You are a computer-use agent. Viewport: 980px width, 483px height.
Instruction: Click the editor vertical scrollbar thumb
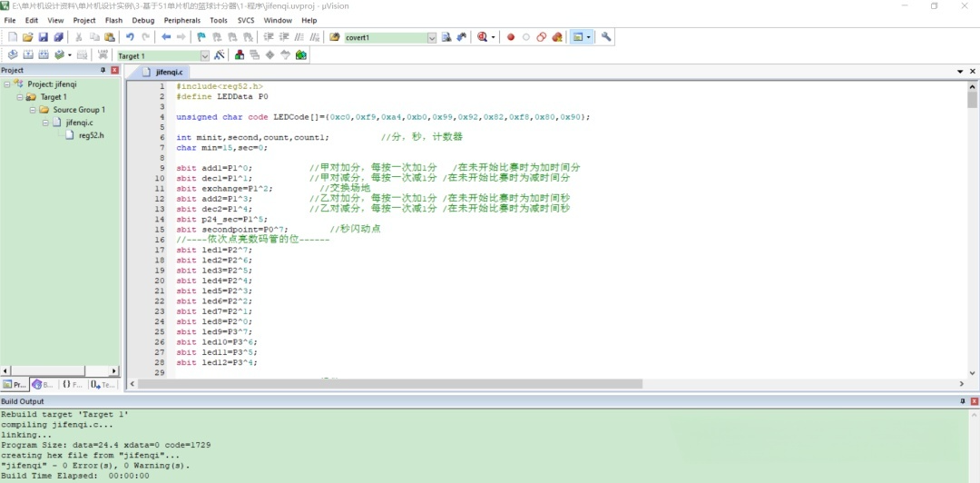pyautogui.click(x=972, y=100)
